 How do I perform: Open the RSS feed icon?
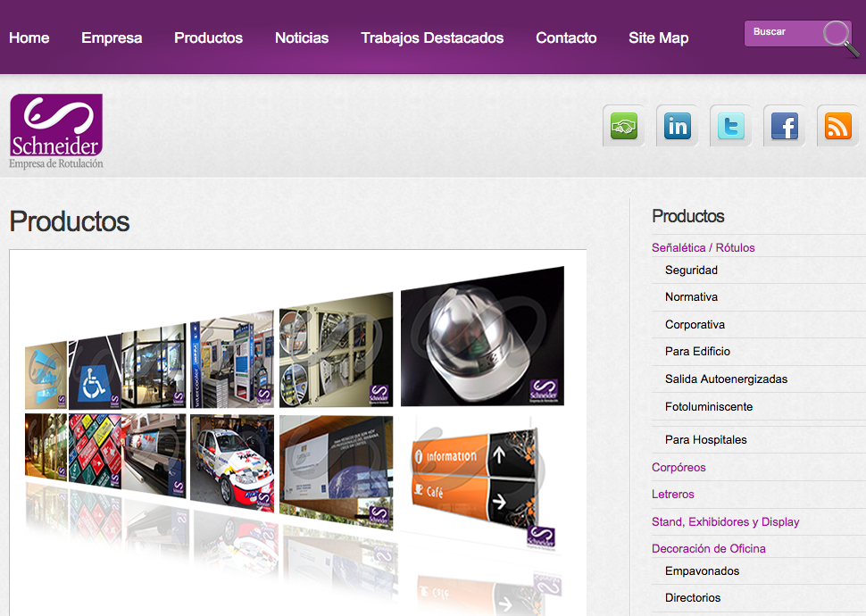click(x=837, y=126)
